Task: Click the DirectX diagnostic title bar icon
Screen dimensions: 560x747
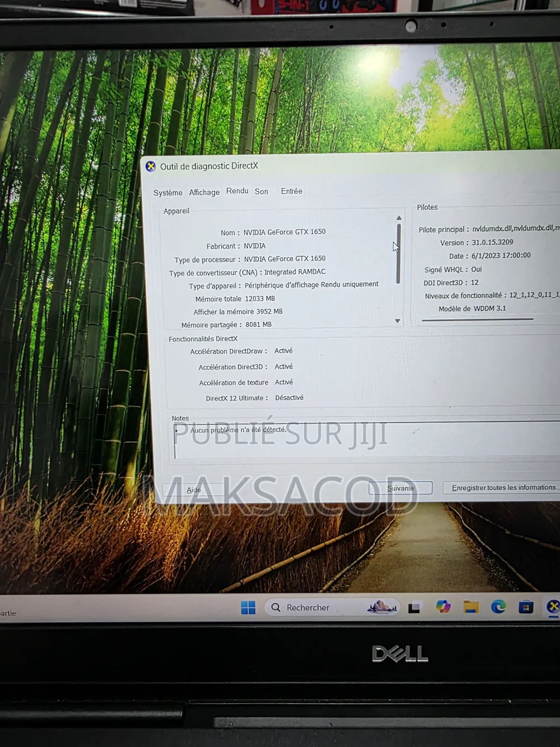Action: click(151, 167)
